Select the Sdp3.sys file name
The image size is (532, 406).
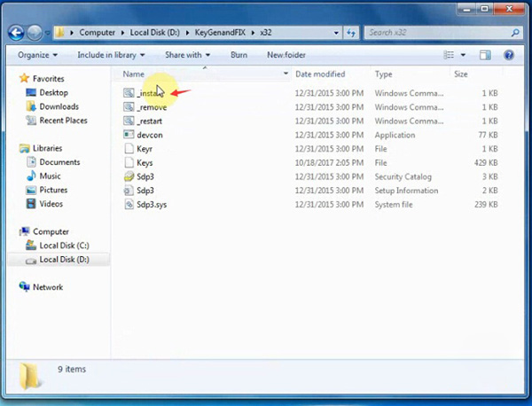(x=152, y=205)
